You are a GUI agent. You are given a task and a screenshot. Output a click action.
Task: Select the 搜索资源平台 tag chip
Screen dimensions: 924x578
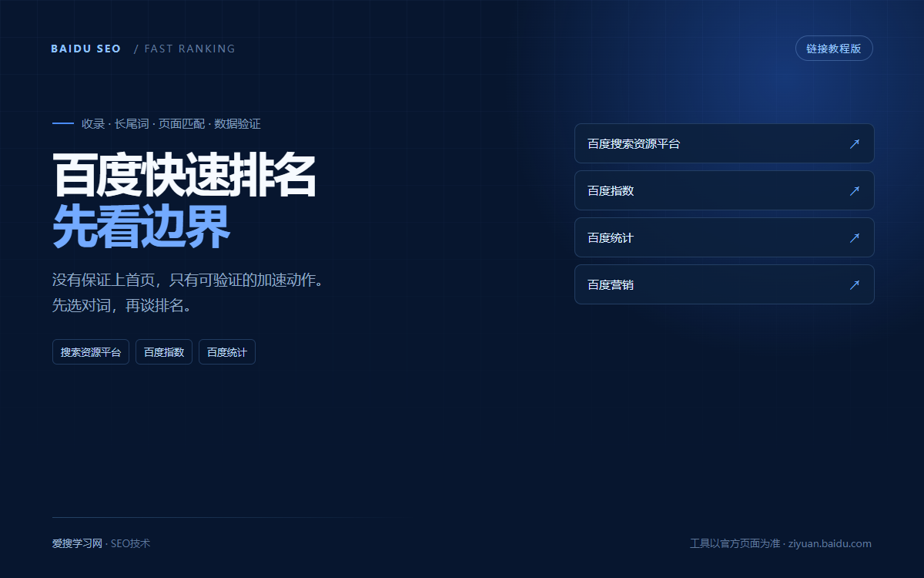[x=91, y=352]
